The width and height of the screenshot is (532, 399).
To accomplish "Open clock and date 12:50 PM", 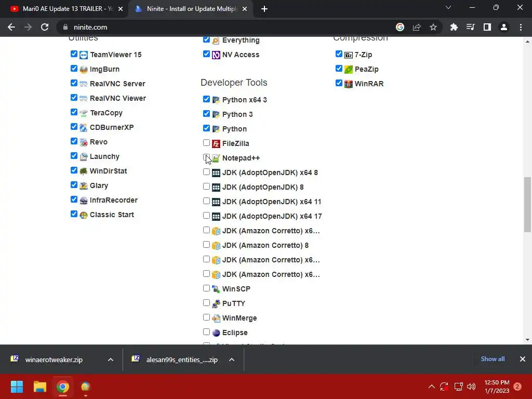I will click(x=497, y=387).
